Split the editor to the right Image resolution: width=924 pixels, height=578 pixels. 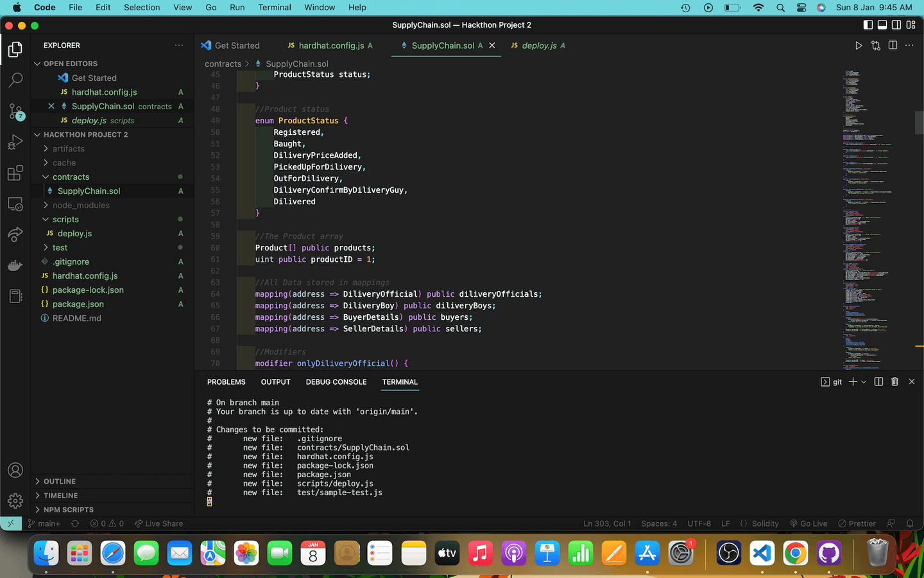click(893, 46)
